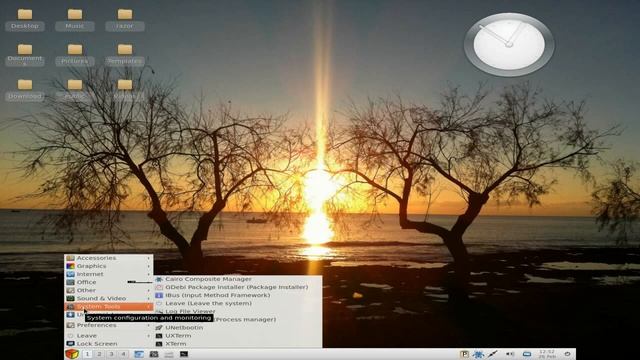Open the volume speaker control
The width and height of the screenshot is (640, 360).
pyautogui.click(x=510, y=354)
